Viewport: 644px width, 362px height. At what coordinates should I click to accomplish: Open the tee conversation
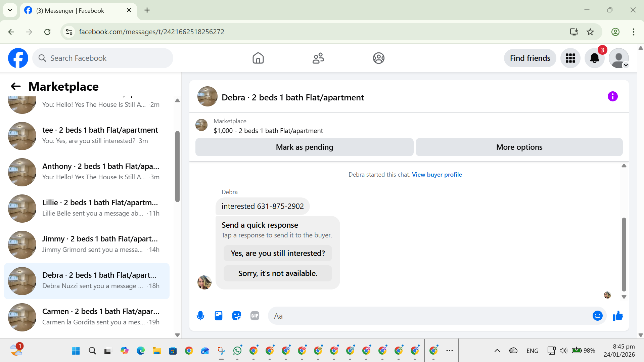click(87, 136)
